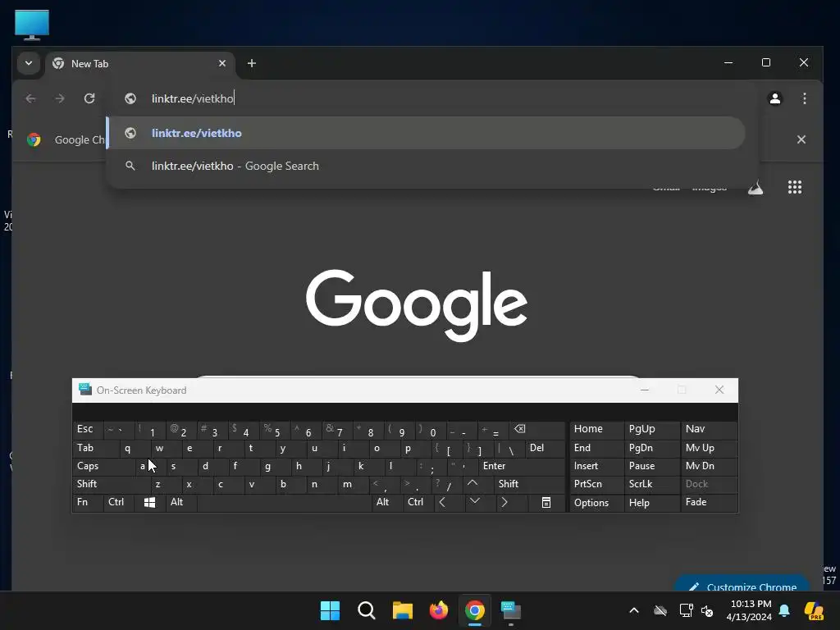
Task: Open the Google apps grid icon
Action: pyautogui.click(x=794, y=187)
